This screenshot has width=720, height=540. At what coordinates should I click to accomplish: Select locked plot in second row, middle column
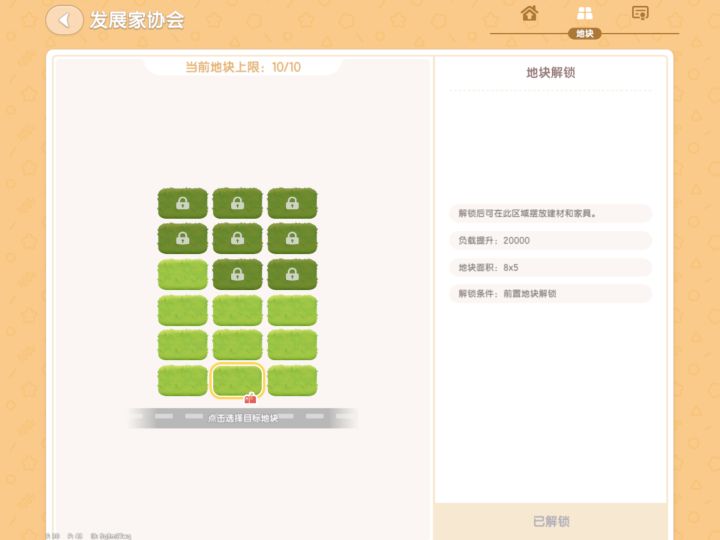[x=237, y=238]
